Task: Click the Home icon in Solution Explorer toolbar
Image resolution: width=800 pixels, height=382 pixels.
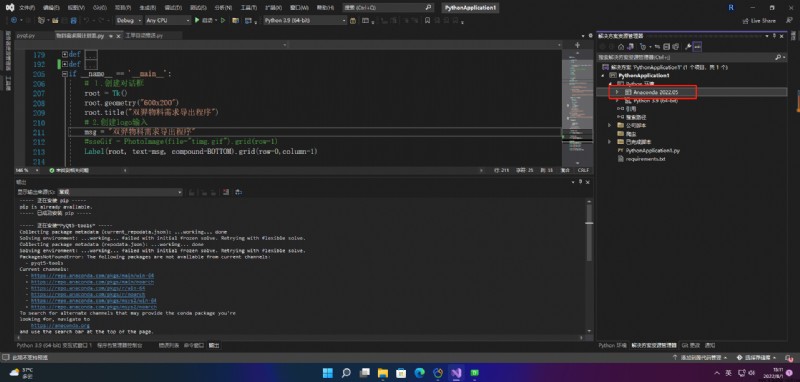Action: [x=621, y=46]
